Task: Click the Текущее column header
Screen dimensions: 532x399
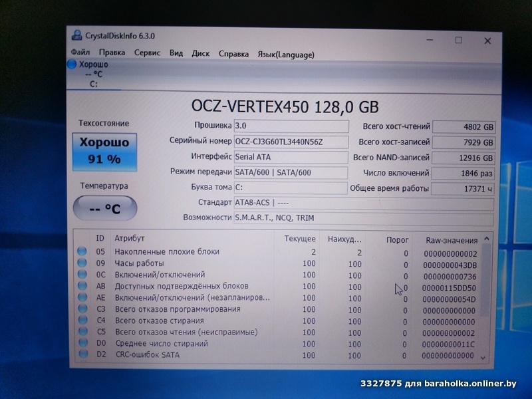Action: coord(300,239)
